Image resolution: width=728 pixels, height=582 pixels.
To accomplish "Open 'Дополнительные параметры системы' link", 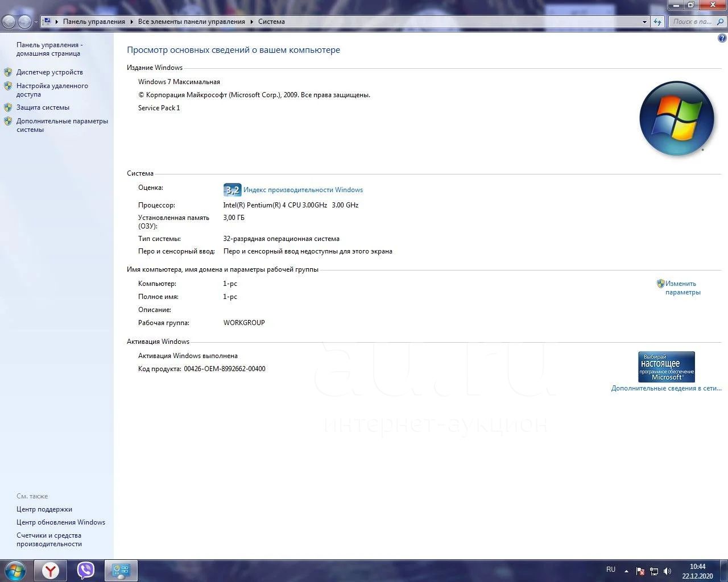I will tap(62, 125).
